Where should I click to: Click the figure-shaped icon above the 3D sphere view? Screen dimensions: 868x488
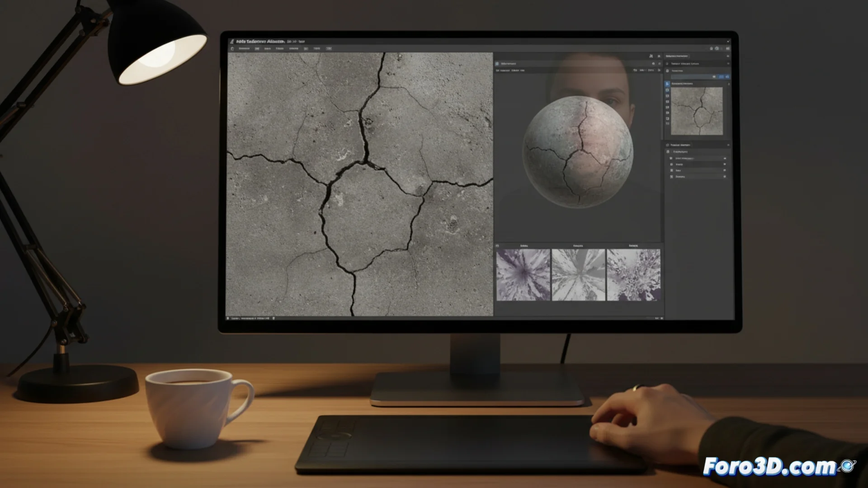[651, 56]
